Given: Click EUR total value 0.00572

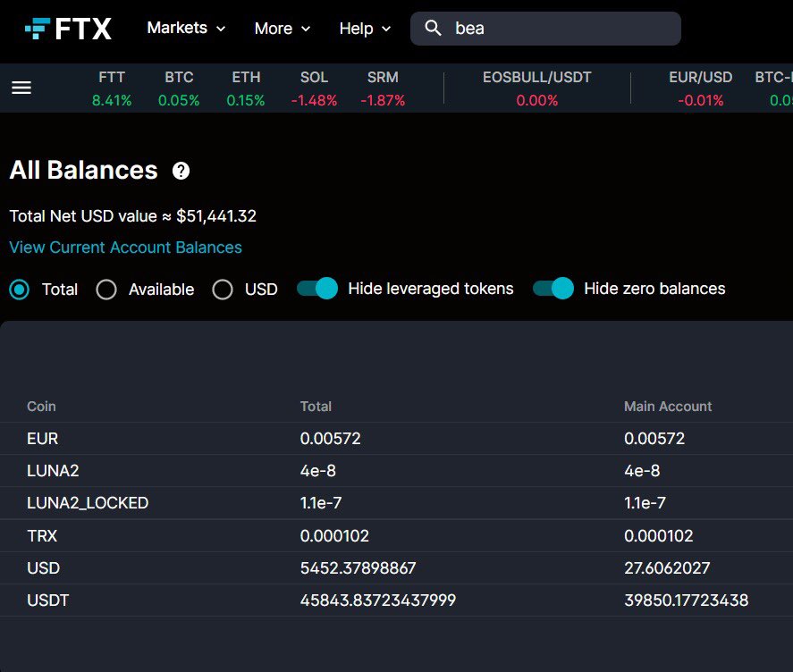Looking at the screenshot, I should 330,439.
